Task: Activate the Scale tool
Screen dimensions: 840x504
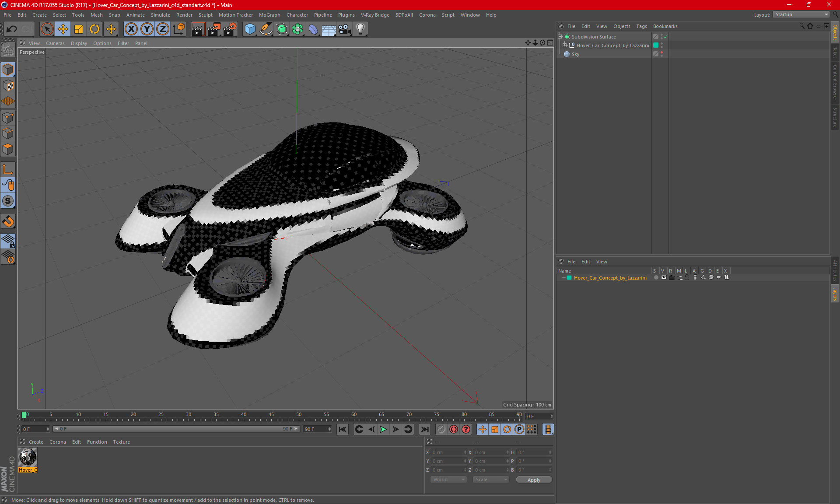Action: 79,29
